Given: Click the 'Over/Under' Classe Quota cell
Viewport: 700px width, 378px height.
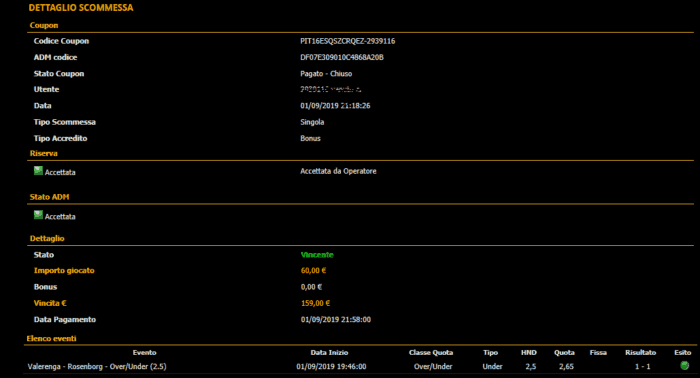Looking at the screenshot, I should tap(433, 366).
